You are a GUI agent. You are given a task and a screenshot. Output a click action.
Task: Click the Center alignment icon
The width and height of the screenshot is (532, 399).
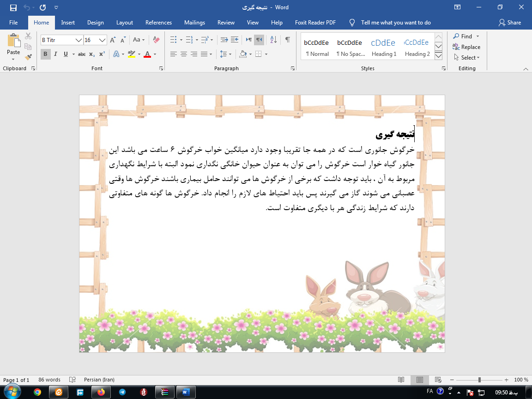(184, 54)
